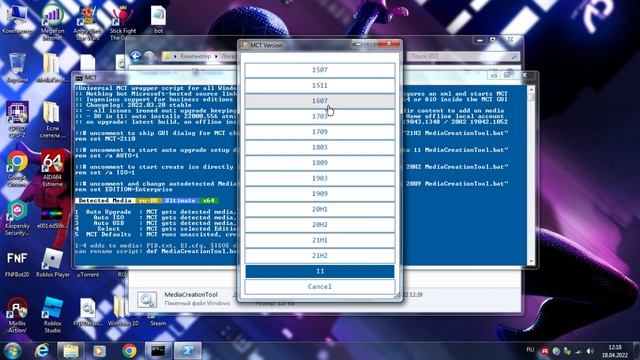
Task: Choose version 1507 in MCT Version dialog
Action: 320,70
